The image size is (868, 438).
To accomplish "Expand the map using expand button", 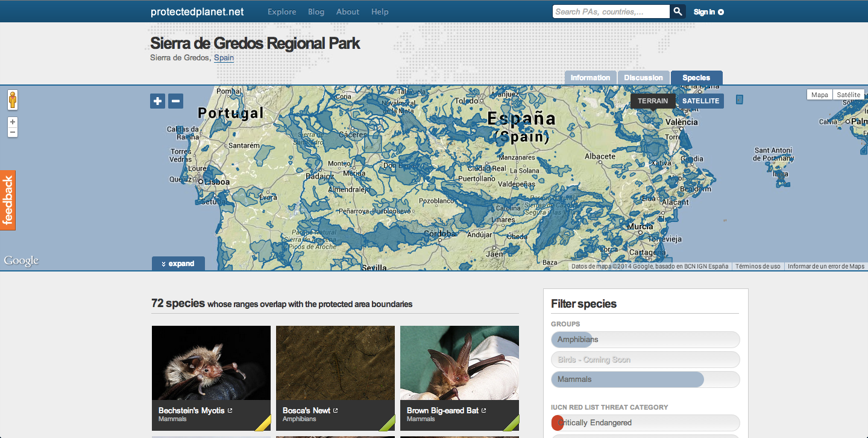I will pos(178,264).
